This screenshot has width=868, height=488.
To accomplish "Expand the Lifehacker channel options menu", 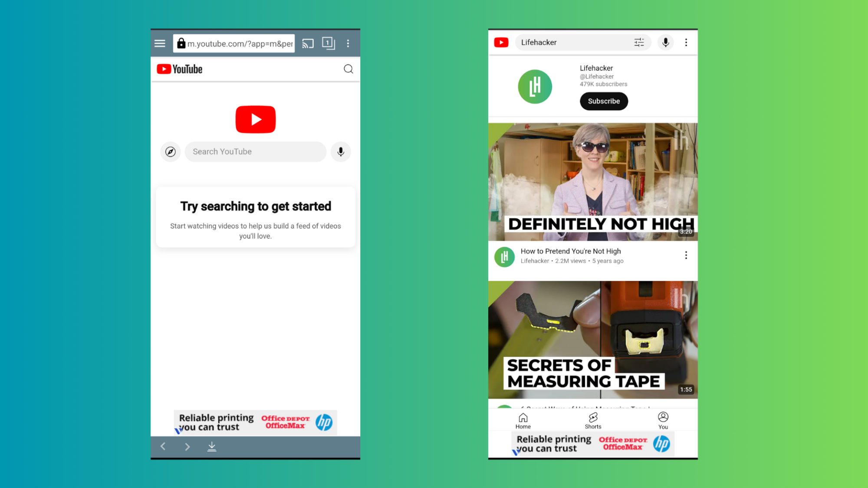I will point(686,43).
